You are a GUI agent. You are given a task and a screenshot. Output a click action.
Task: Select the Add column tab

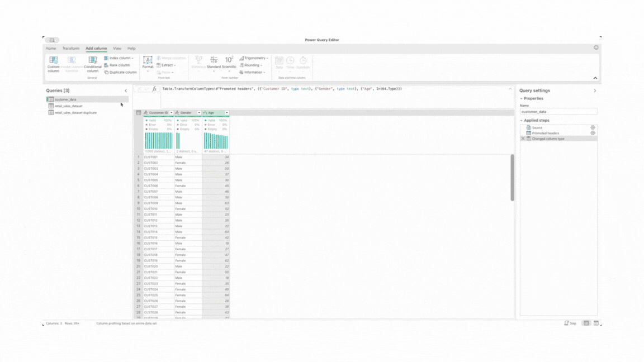coord(96,49)
